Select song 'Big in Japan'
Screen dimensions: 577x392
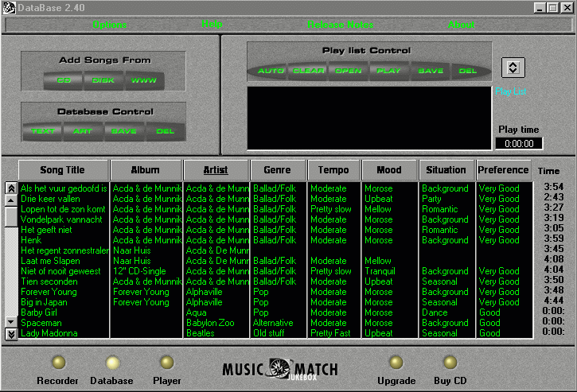[x=44, y=302]
